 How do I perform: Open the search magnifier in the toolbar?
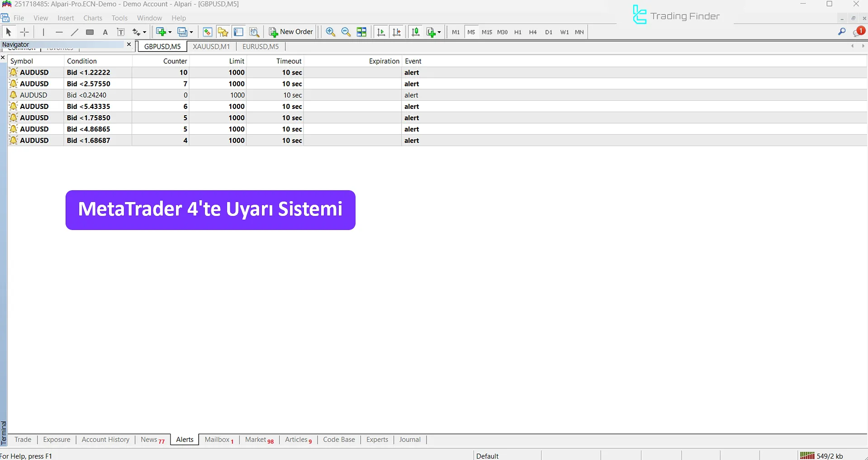(842, 32)
